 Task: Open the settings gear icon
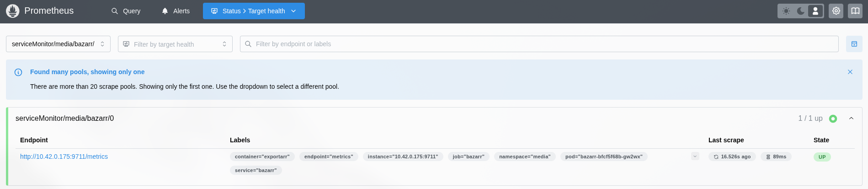tap(836, 11)
